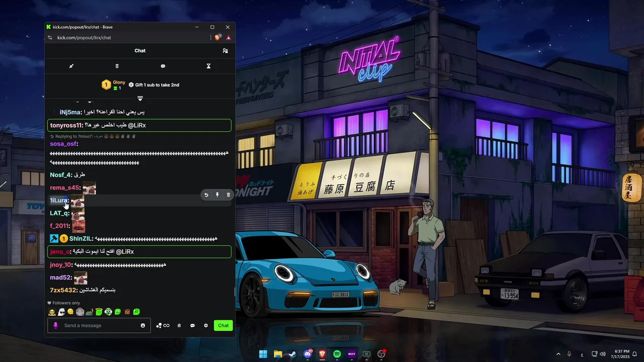Reply to the 1iLura message
This screenshot has width=644, height=362.
coord(206,195)
